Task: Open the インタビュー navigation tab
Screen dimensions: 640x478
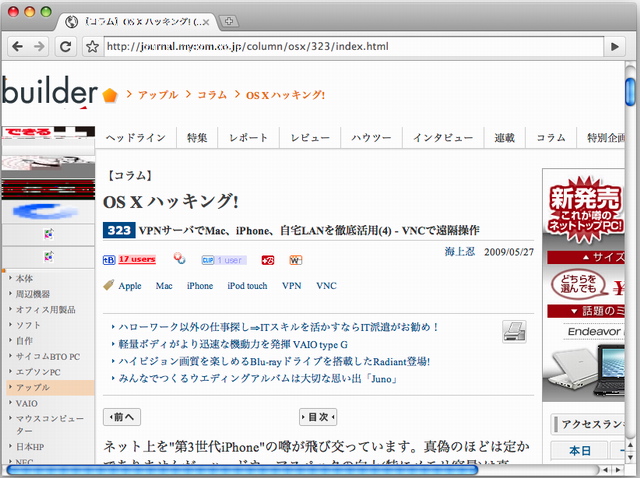Action: 443,138
